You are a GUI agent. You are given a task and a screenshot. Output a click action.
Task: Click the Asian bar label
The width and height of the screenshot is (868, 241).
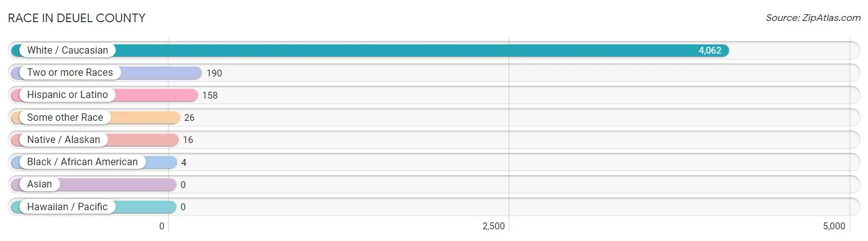coord(40,184)
